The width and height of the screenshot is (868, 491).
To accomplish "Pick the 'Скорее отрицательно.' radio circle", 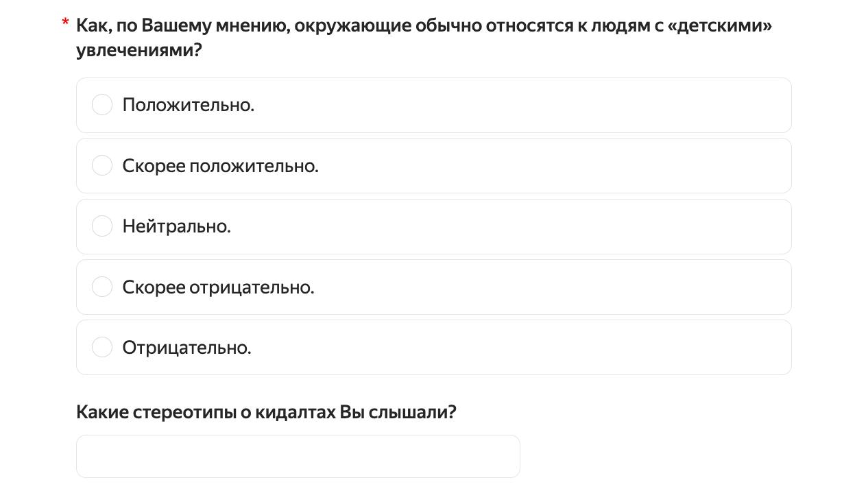I will [102, 287].
